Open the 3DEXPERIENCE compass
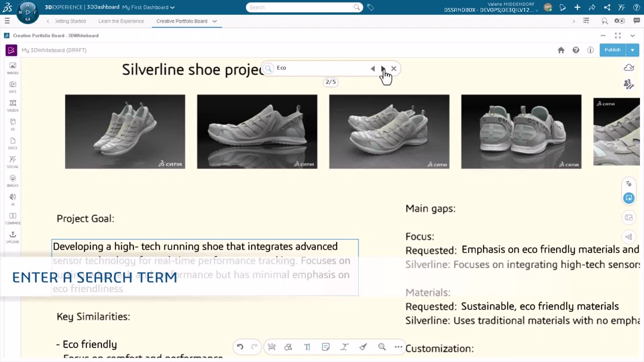The width and height of the screenshot is (644, 362). (x=28, y=12)
